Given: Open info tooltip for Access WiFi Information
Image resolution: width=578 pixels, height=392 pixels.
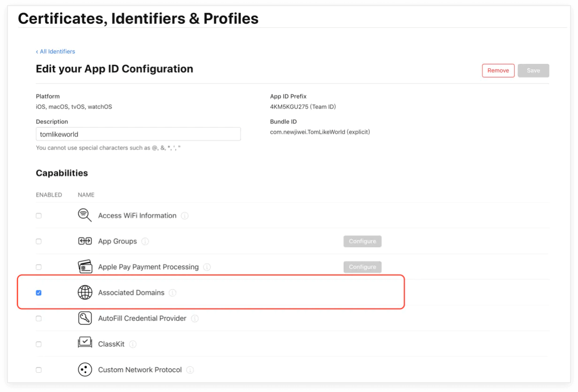Looking at the screenshot, I should click(x=185, y=216).
